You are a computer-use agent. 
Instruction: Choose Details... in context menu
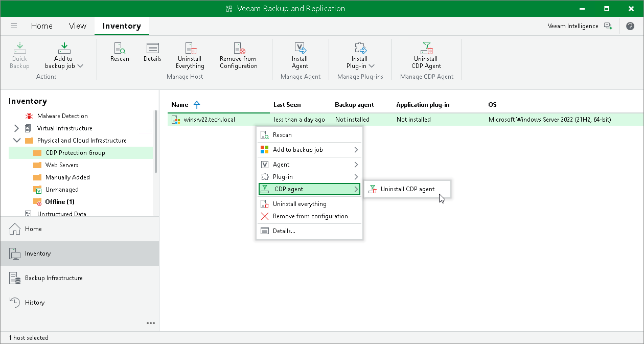tap(310, 231)
